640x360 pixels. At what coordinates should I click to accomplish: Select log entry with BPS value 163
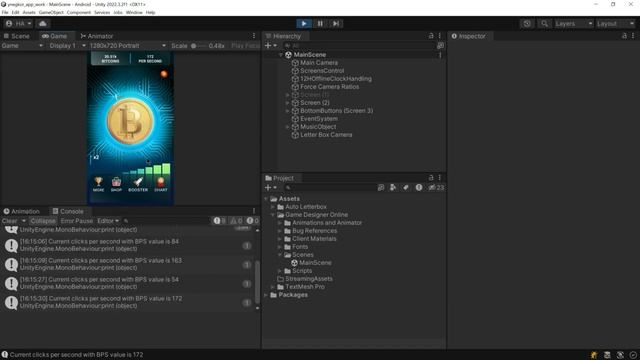[x=127, y=264]
